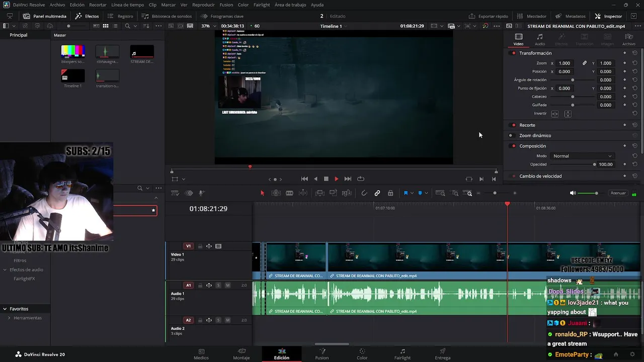Screen dimensions: 644x362
Task: Activate the Trim Edit mode tool
Action: (x=276, y=193)
